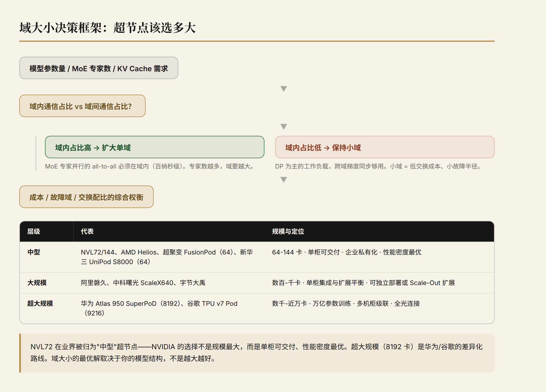Click the bottom note beginning NVL72 在业界被归为
This screenshot has height=392, width=546.
(x=257, y=353)
